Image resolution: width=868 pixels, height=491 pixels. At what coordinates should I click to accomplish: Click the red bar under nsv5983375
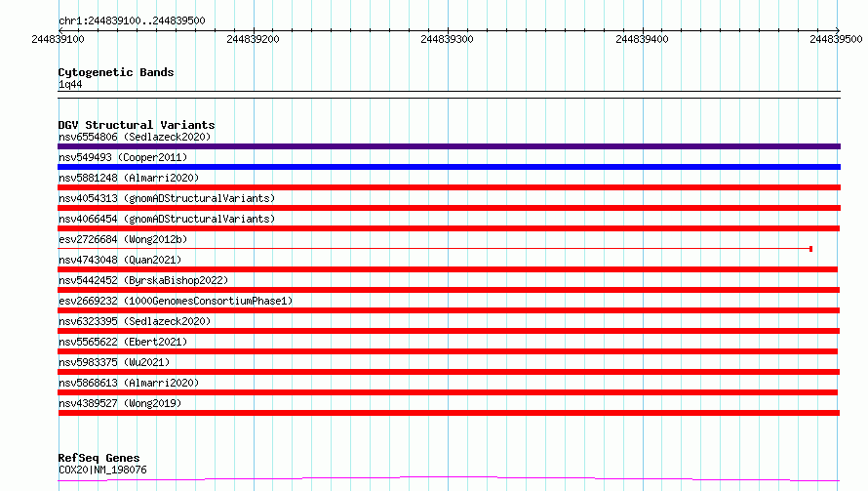449,372
